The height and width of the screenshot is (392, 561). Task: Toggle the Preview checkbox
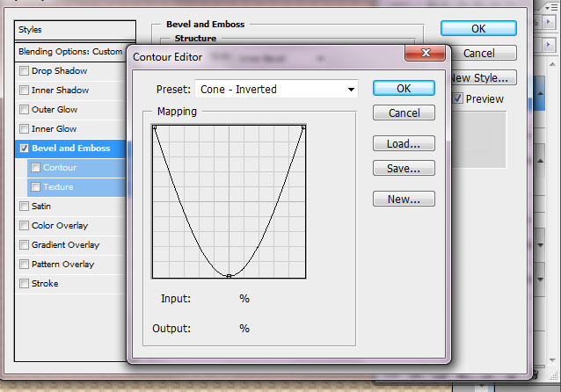[457, 99]
